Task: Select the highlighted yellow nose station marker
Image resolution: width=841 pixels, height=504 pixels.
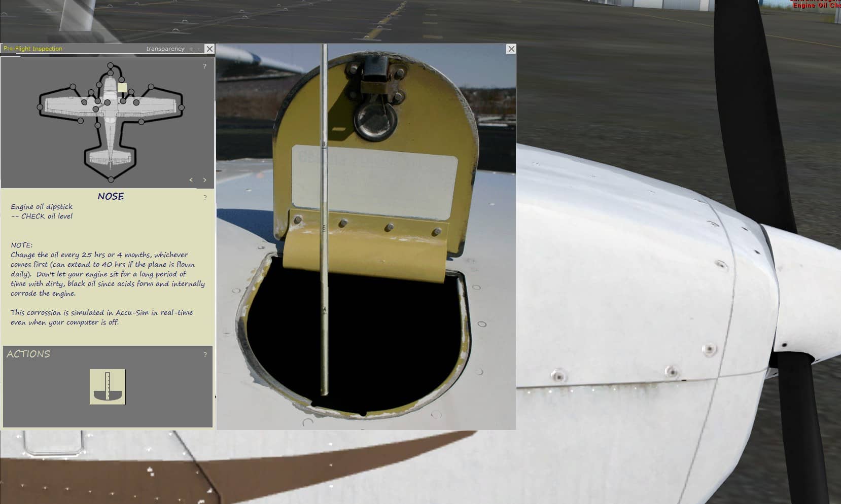Action: (122, 88)
